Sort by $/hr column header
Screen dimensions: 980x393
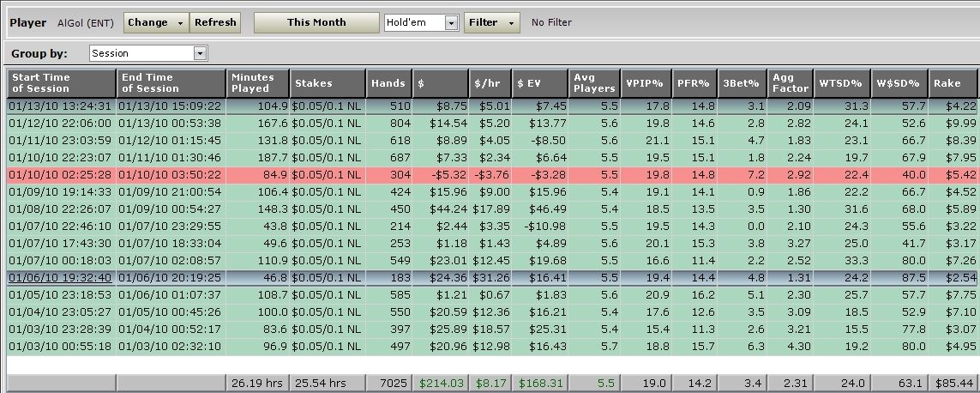[x=490, y=83]
